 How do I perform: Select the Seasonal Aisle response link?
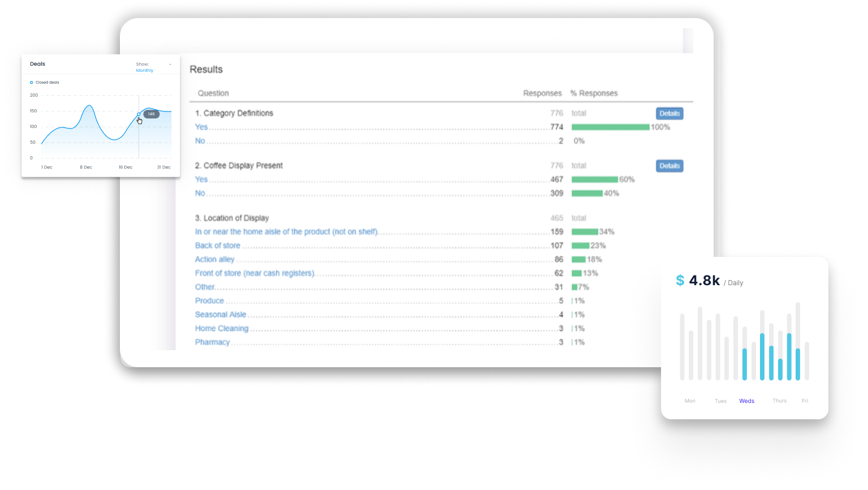[221, 315]
